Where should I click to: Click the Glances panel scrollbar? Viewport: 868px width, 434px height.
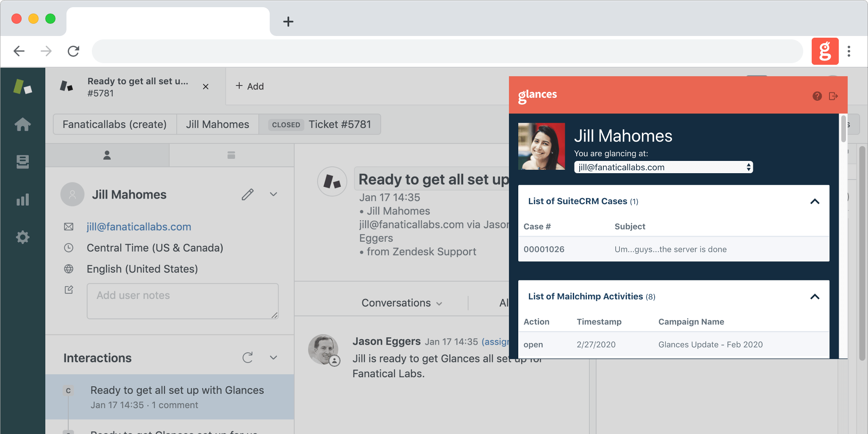tap(843, 129)
